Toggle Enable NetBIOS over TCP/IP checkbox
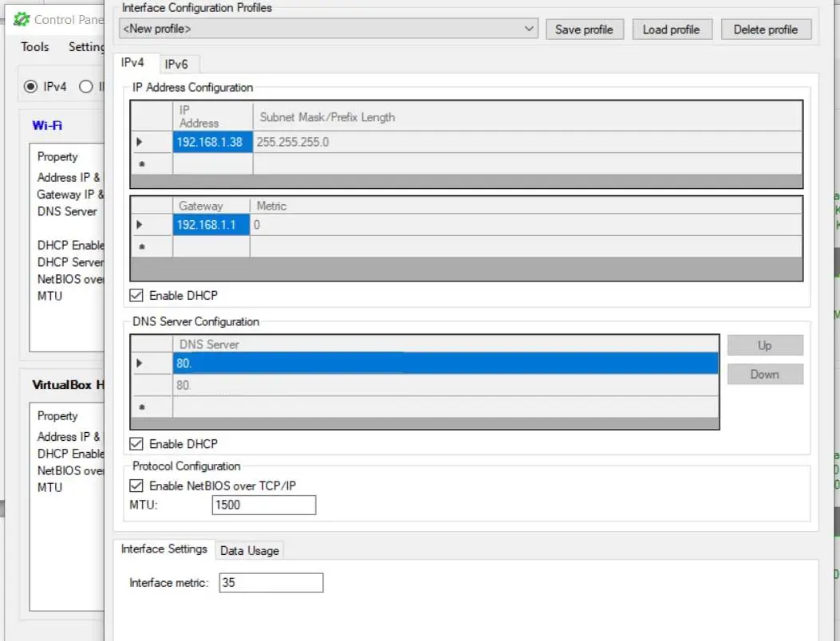840x641 pixels. pos(136,486)
